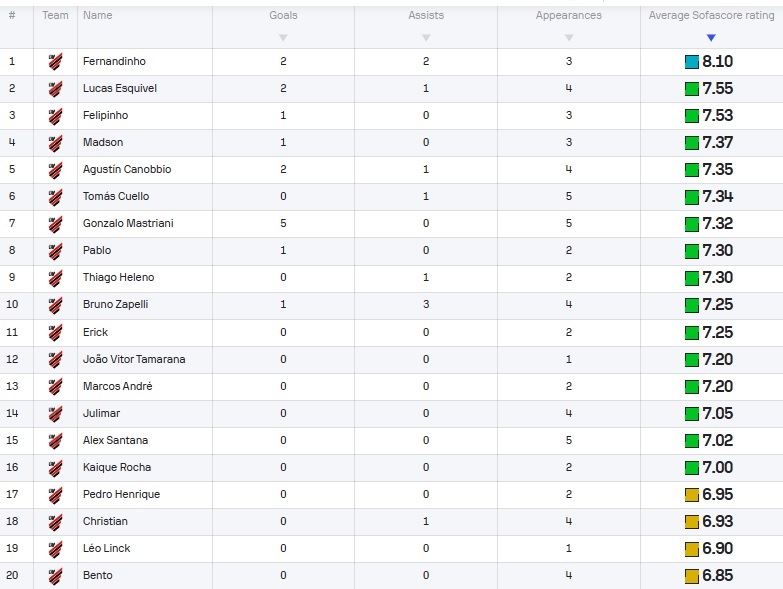The height and width of the screenshot is (589, 783).
Task: Open Agustín Canobbio's player page
Action: pos(127,169)
